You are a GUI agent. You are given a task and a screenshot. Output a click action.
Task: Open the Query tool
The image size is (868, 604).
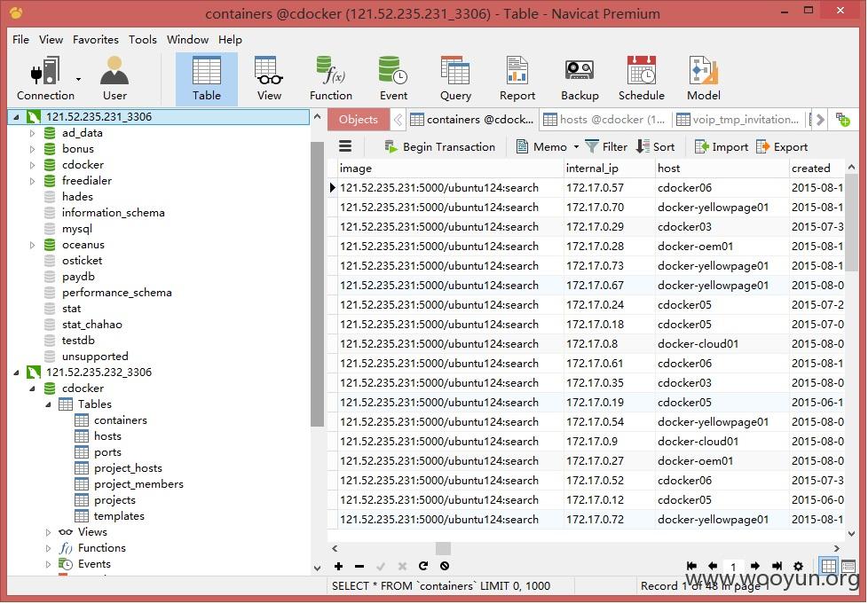[455, 79]
